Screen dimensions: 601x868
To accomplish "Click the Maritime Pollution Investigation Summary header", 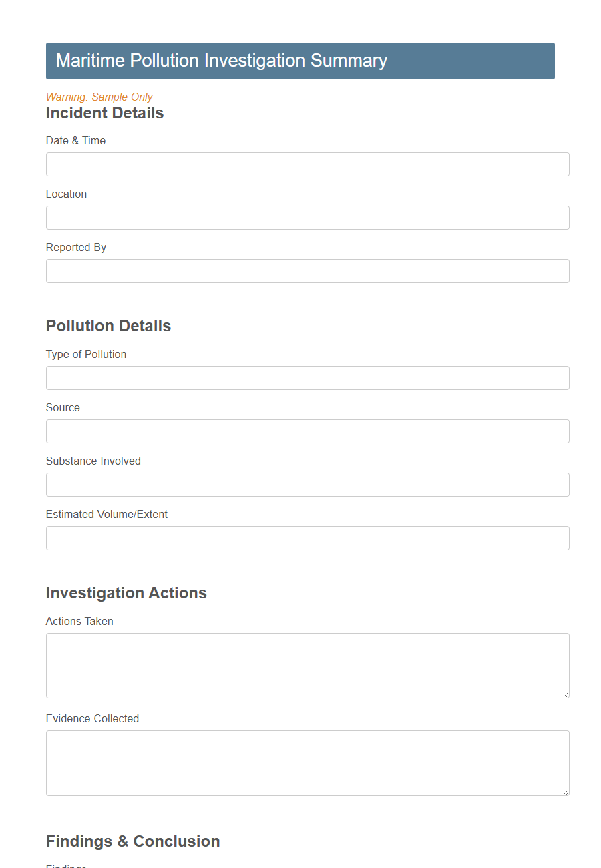I will click(x=222, y=61).
